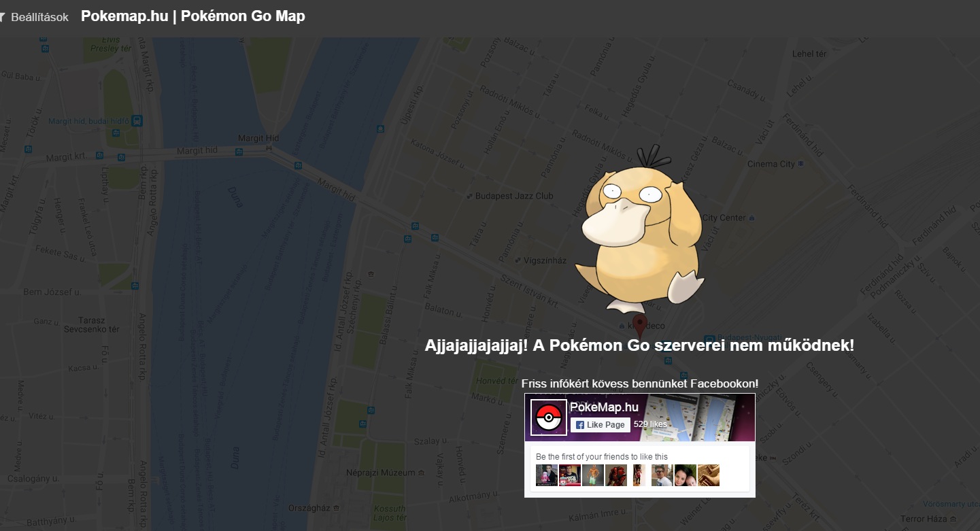Screen dimensions: 980x531
Task: Click the Országház landmark map icon
Action: coord(336,508)
